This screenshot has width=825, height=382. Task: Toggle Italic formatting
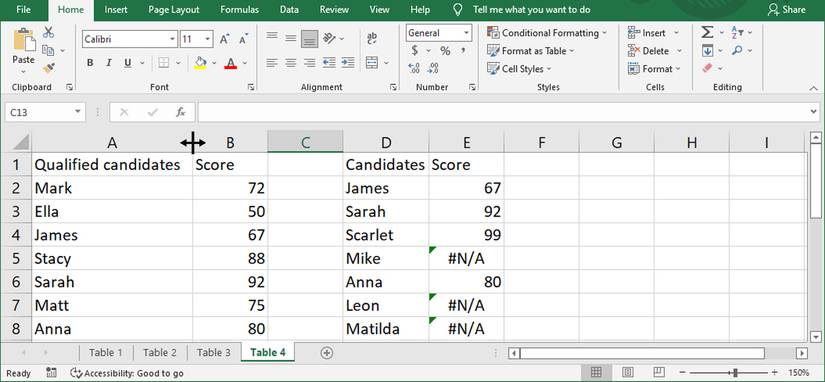click(x=109, y=63)
